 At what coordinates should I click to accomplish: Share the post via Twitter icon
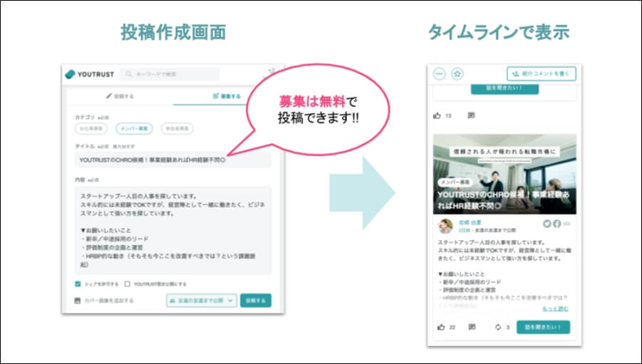tap(547, 224)
